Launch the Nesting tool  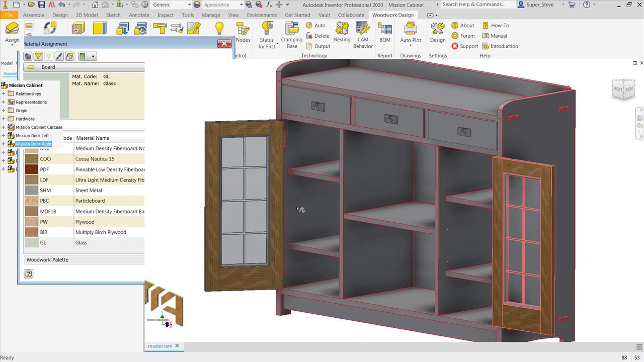click(x=342, y=32)
